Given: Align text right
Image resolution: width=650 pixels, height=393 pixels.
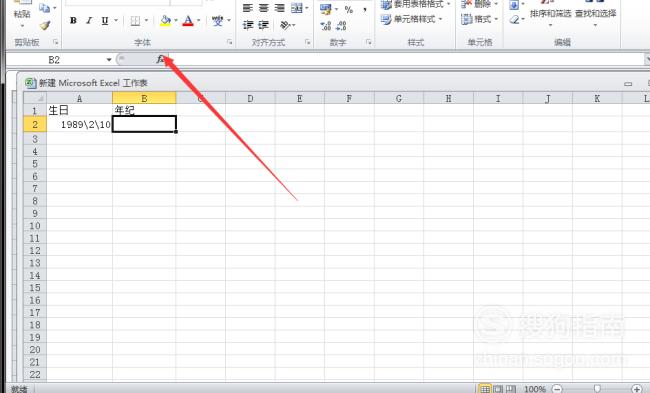Looking at the screenshot, I should point(280,8).
